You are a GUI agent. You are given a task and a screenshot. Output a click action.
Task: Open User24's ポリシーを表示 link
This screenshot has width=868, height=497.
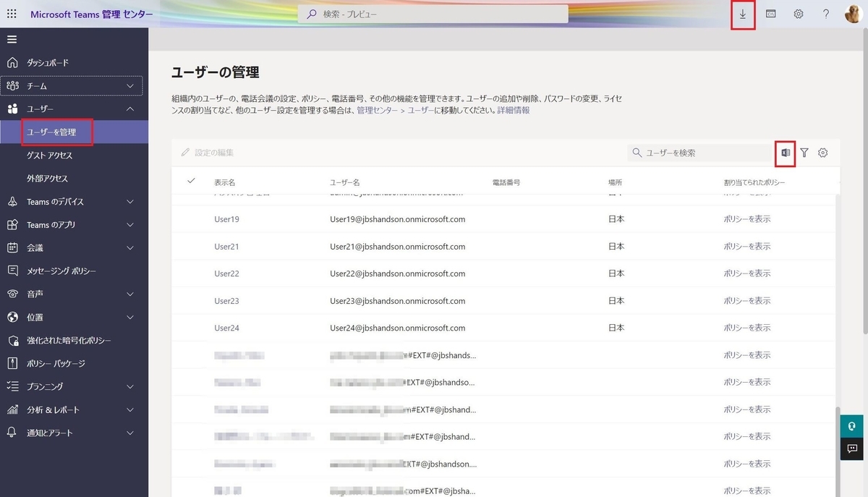pos(747,328)
